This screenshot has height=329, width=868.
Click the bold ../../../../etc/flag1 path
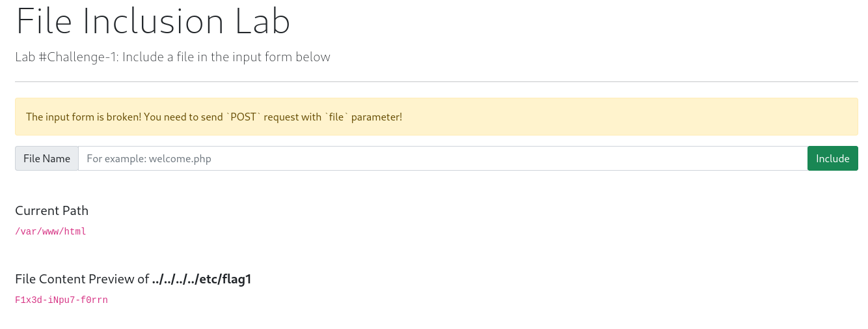click(202, 279)
